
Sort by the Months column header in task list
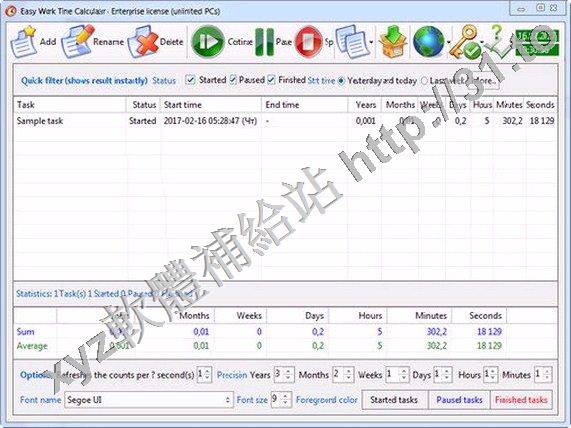[x=400, y=105]
